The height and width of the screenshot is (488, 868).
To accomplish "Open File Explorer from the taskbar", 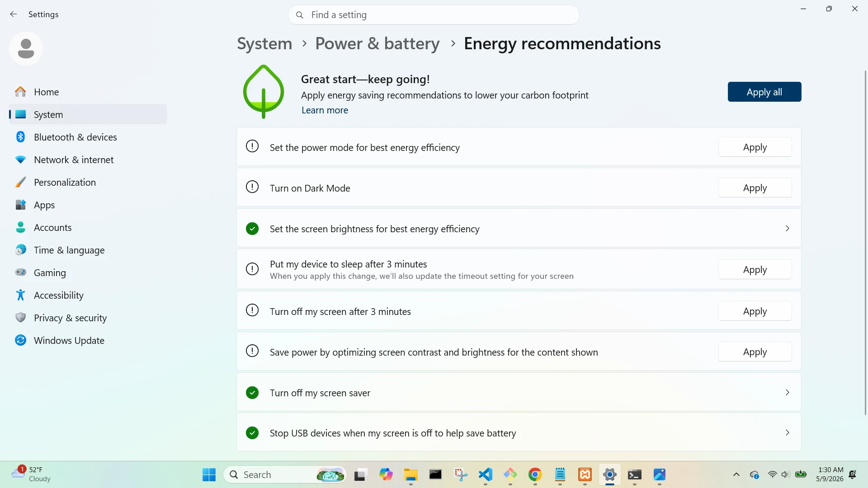I will tap(410, 475).
